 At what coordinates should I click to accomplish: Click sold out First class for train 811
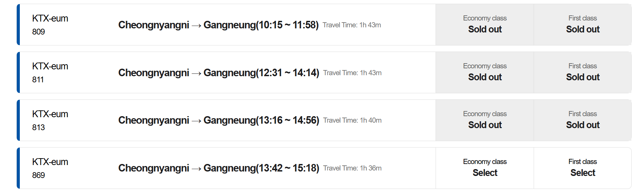click(x=583, y=72)
